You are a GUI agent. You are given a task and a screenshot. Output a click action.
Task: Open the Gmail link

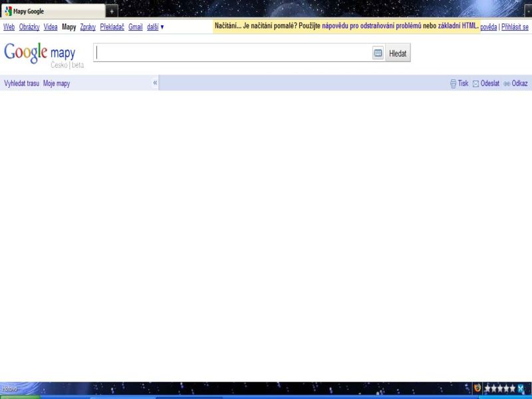(x=136, y=27)
